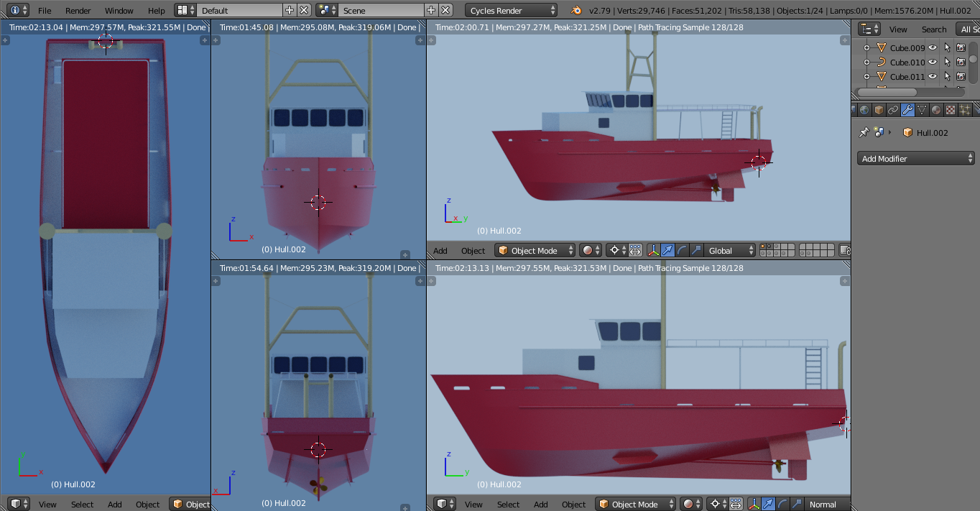Screen dimensions: 980x511
Task: Toggle renderability of Cube.010
Action: click(x=961, y=62)
